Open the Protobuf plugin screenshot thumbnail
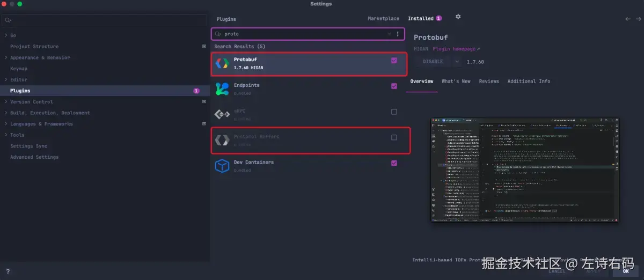The width and height of the screenshot is (644, 280). (x=525, y=170)
